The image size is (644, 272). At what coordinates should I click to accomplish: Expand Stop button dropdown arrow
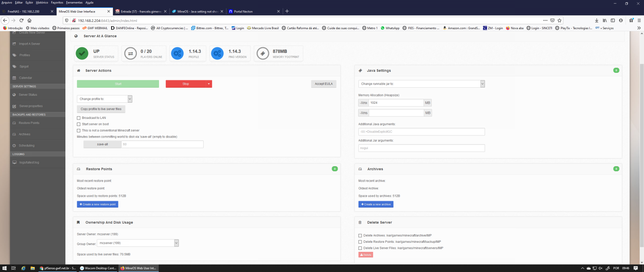[209, 84]
